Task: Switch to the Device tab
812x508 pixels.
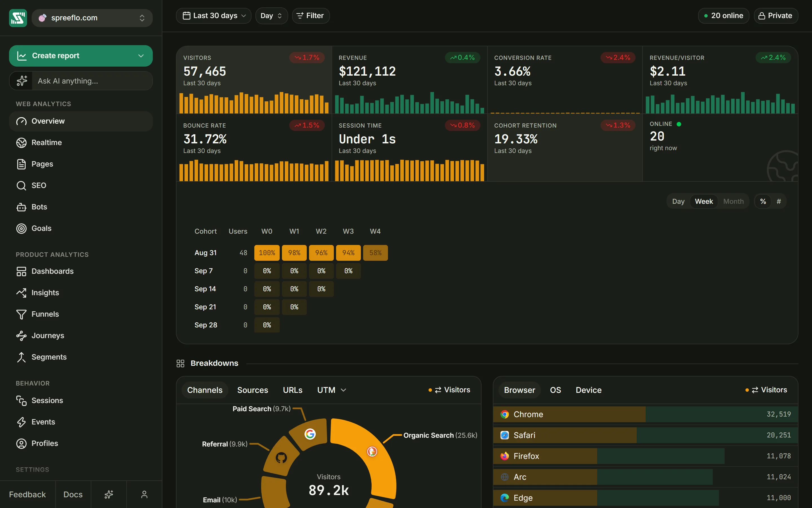Action: (588, 390)
